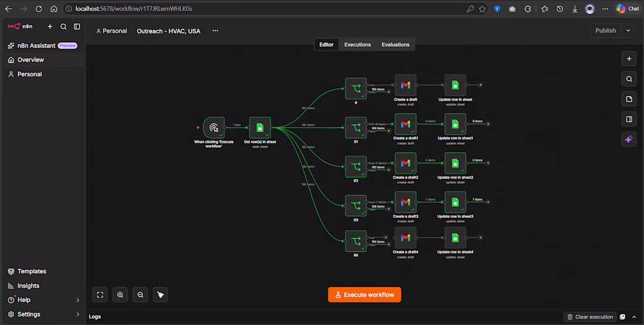Switch to the Evaluations tab
The height and width of the screenshot is (325, 644).
(x=396, y=45)
